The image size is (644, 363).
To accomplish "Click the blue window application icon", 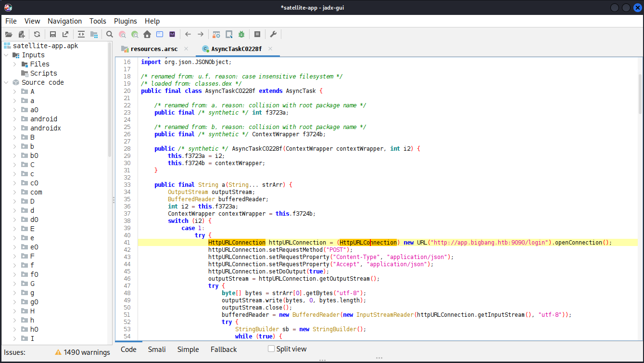I will [160, 34].
